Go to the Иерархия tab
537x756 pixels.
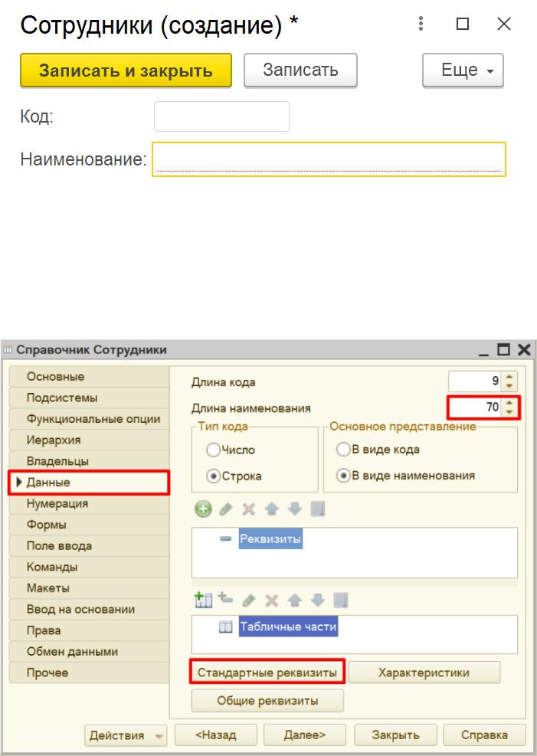pyautogui.click(x=89, y=440)
